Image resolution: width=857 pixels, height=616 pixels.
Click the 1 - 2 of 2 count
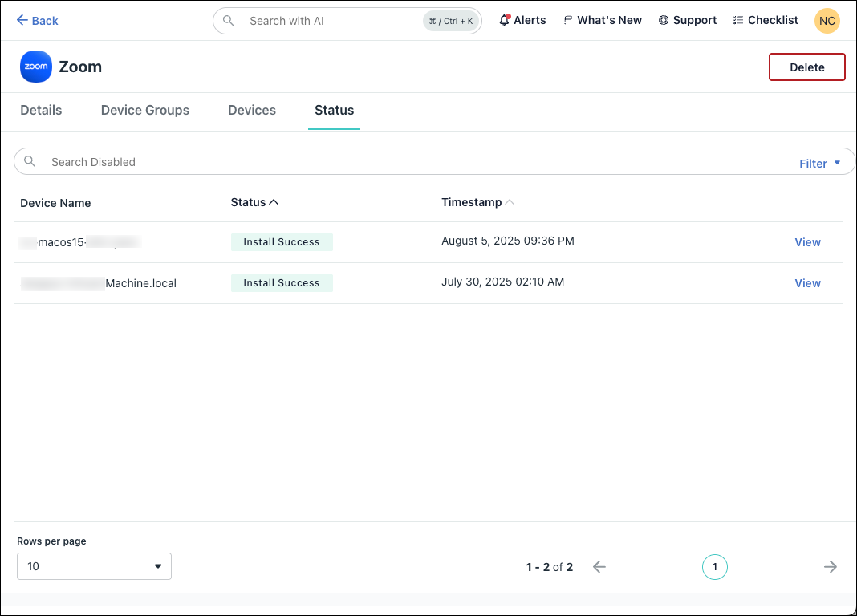(x=550, y=567)
